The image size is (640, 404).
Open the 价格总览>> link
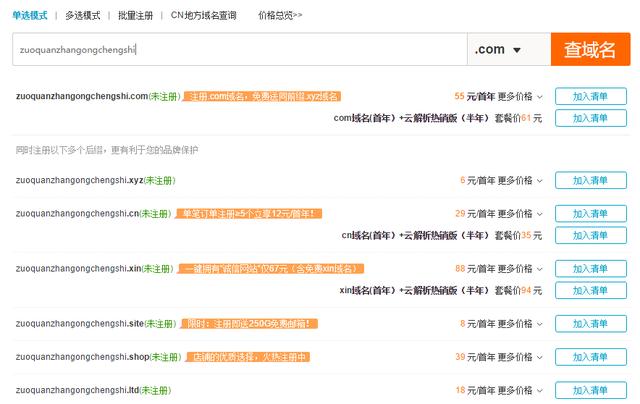(280, 16)
